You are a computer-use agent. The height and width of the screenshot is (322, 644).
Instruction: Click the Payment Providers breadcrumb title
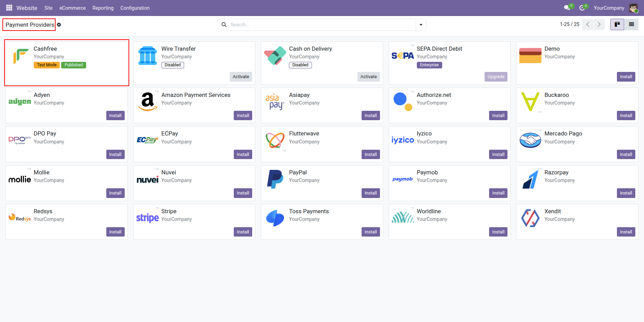(x=30, y=25)
